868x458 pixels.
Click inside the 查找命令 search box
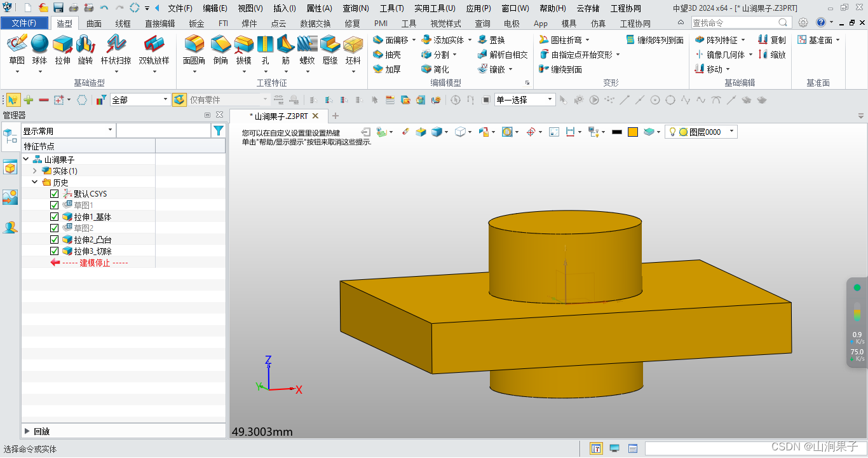coord(734,21)
